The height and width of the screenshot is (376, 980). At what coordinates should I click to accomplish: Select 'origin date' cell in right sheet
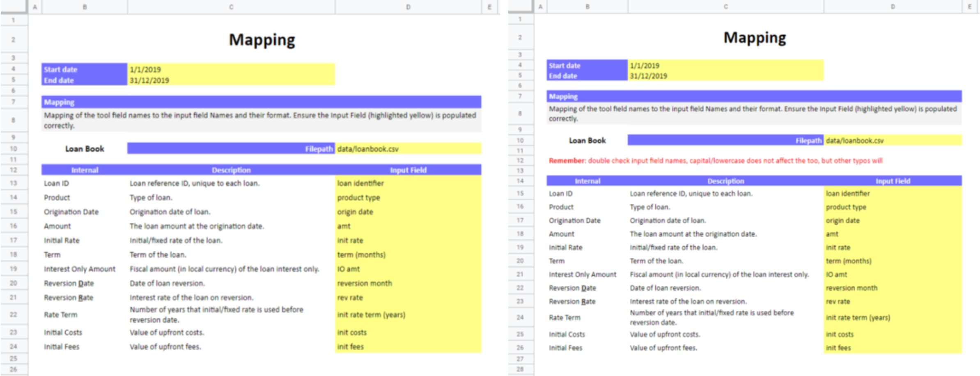coord(893,220)
